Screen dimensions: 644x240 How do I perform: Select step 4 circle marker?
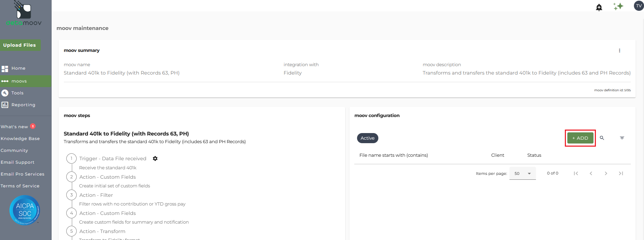(71, 213)
